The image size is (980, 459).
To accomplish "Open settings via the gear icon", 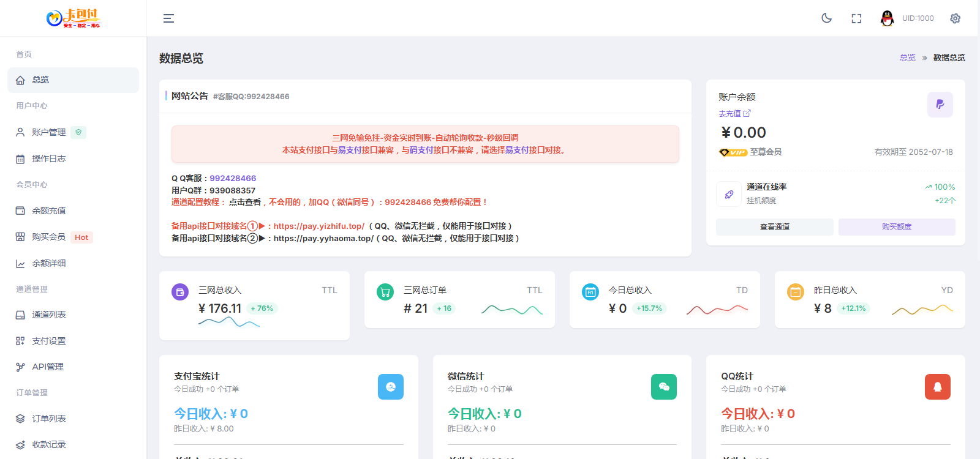I will click(955, 18).
